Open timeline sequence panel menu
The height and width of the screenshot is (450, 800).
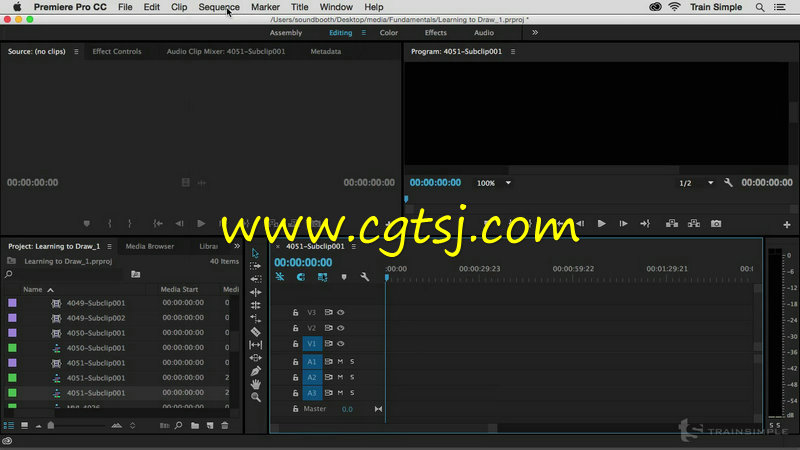click(x=354, y=246)
